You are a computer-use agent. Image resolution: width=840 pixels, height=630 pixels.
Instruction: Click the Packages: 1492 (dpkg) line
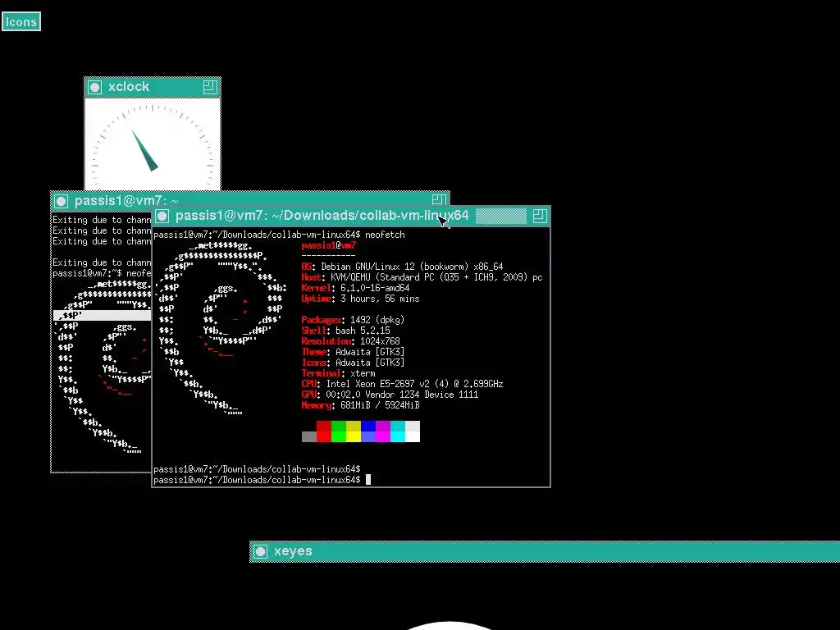tap(353, 320)
